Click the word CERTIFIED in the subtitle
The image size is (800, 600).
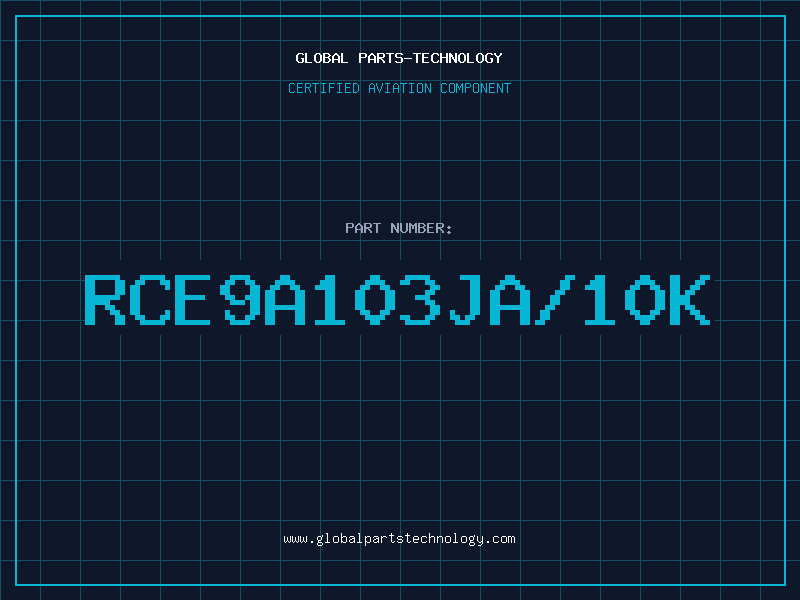[323, 88]
